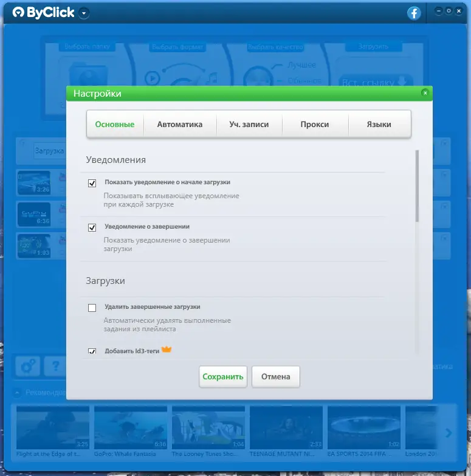Open the Уч. записи tab
471x476 pixels.
coord(249,124)
